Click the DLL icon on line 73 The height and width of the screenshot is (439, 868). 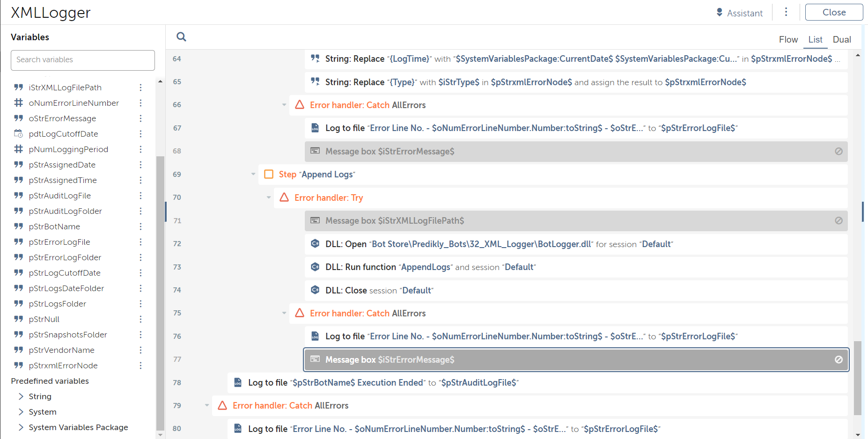[315, 267]
